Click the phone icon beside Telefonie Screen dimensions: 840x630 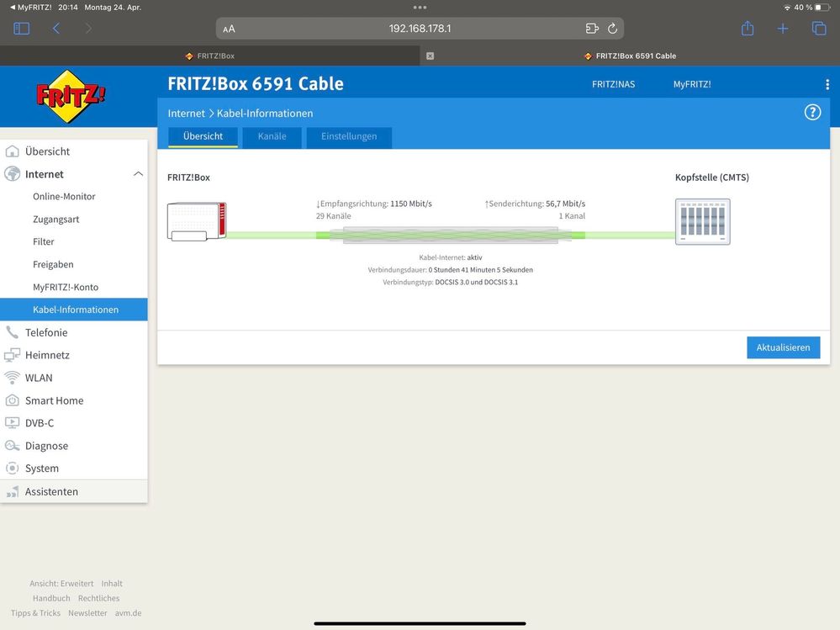coord(12,332)
